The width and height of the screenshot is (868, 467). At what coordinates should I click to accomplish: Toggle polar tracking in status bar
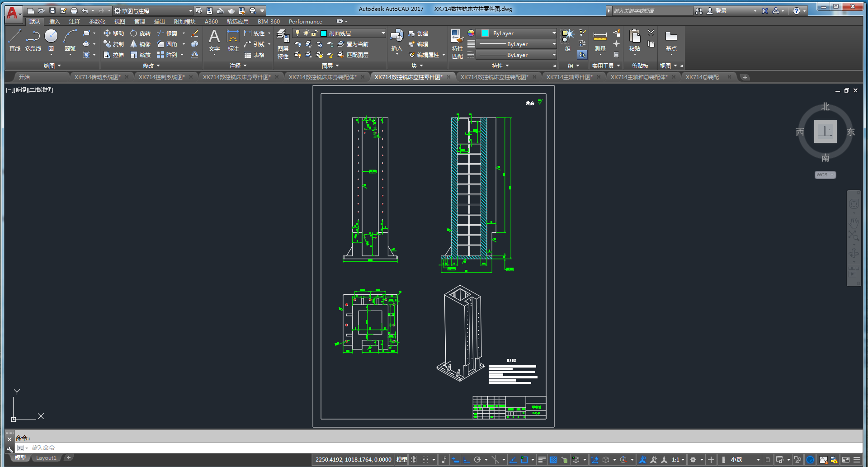477,460
